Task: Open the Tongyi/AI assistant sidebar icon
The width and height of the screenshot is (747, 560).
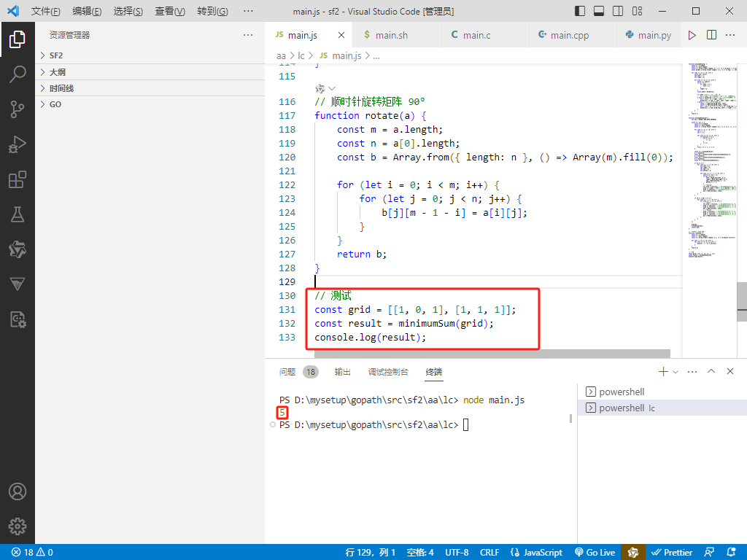Action: tap(18, 249)
